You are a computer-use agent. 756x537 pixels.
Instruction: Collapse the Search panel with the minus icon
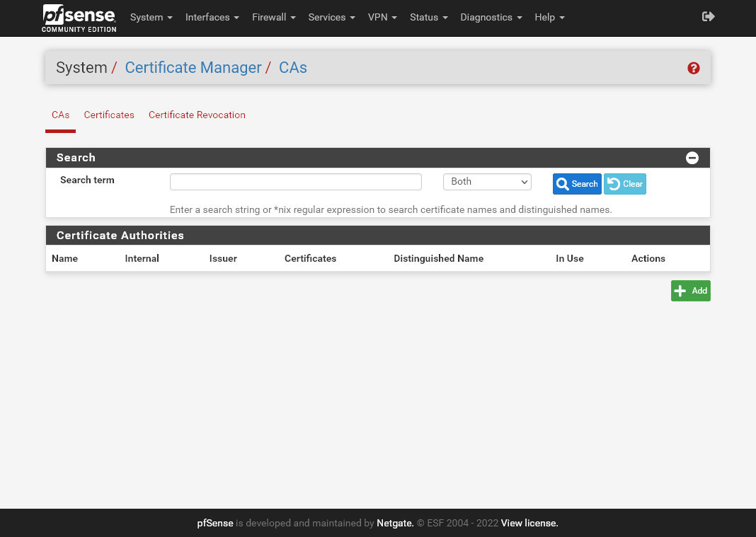(x=692, y=157)
